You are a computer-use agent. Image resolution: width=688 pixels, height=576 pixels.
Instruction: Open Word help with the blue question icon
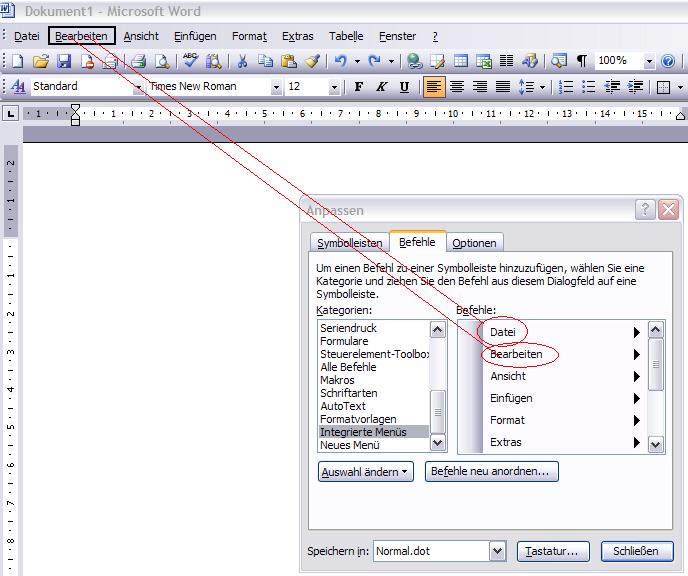point(667,61)
